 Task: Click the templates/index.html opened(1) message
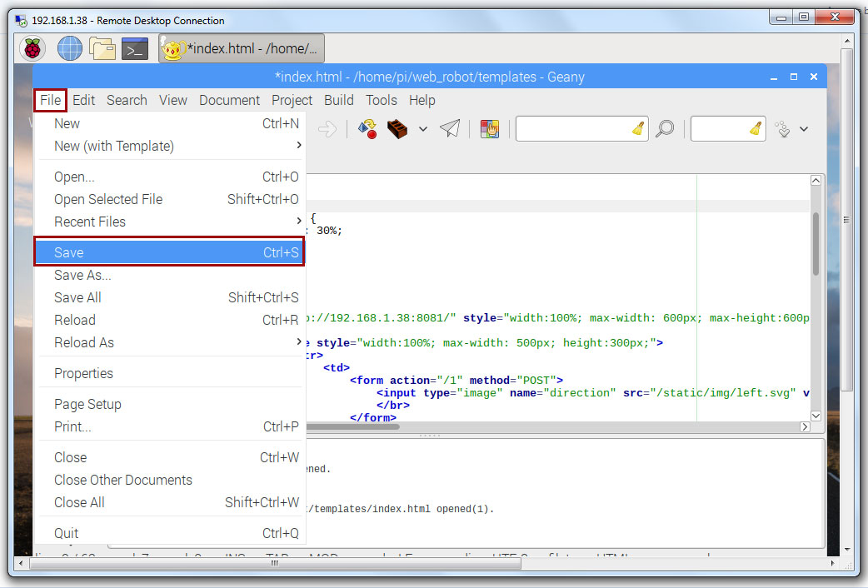click(400, 509)
